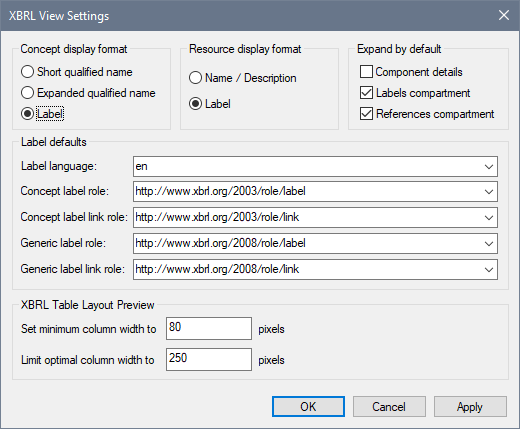
Task: Click inside the Label language text box
Action: pyautogui.click(x=307, y=166)
